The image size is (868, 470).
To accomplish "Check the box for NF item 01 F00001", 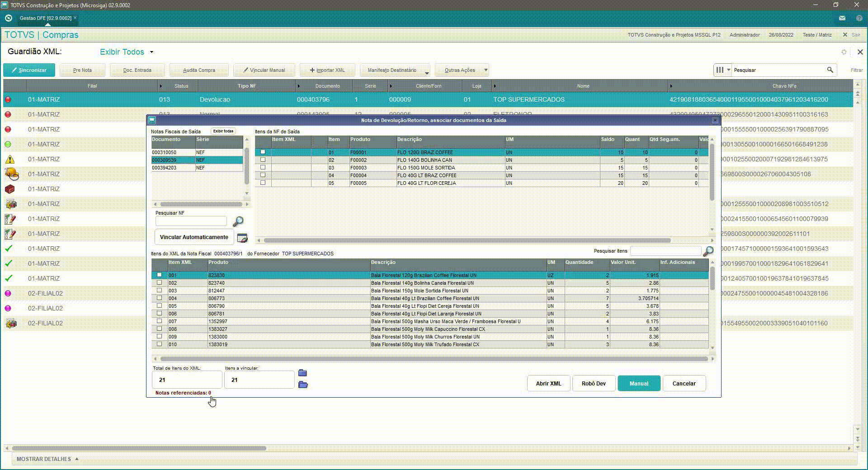I will 263,152.
